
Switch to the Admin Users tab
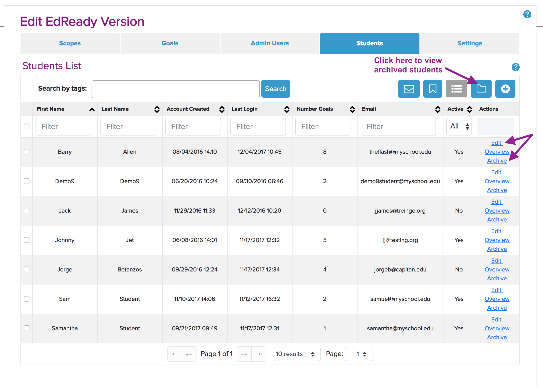tap(270, 43)
